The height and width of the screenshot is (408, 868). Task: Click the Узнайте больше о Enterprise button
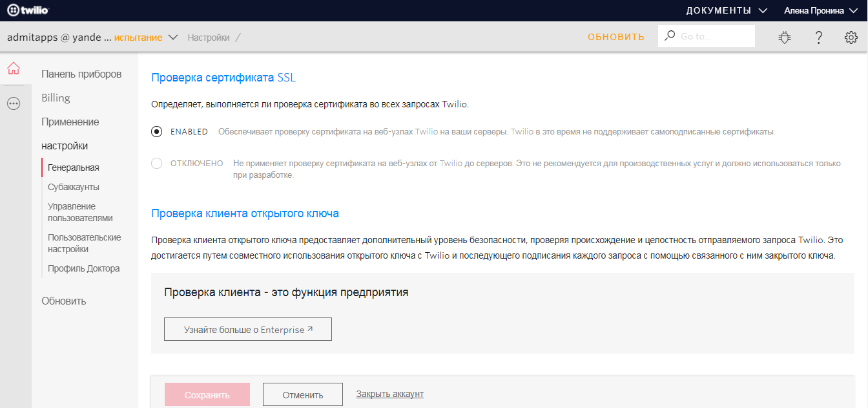point(247,328)
